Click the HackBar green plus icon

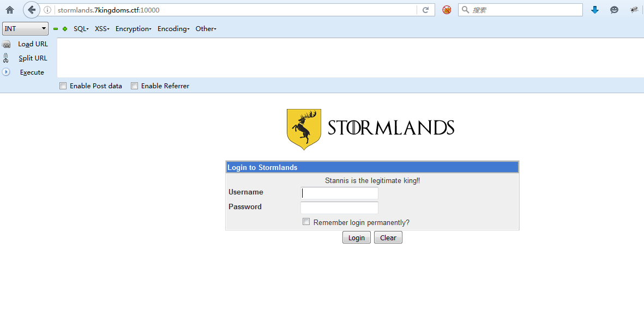[x=65, y=29]
